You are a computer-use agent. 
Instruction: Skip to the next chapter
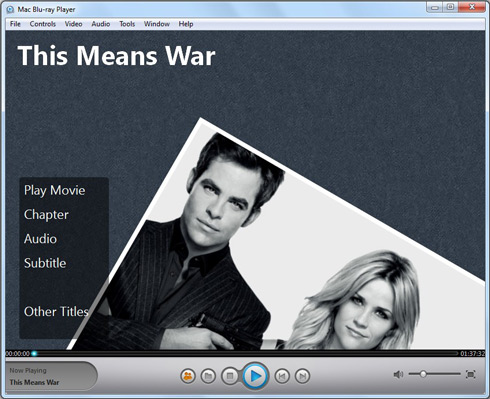[x=302, y=376]
